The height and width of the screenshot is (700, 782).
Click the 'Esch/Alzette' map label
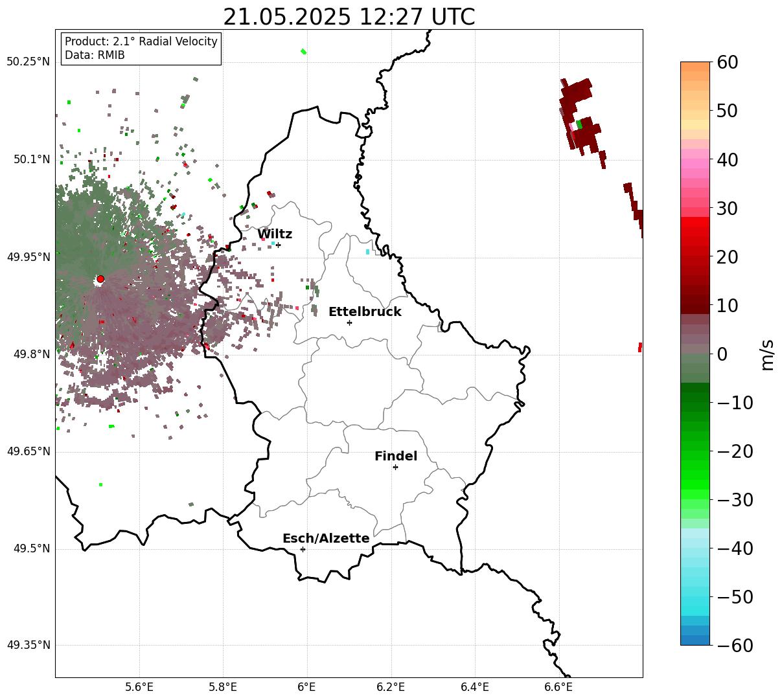click(326, 539)
